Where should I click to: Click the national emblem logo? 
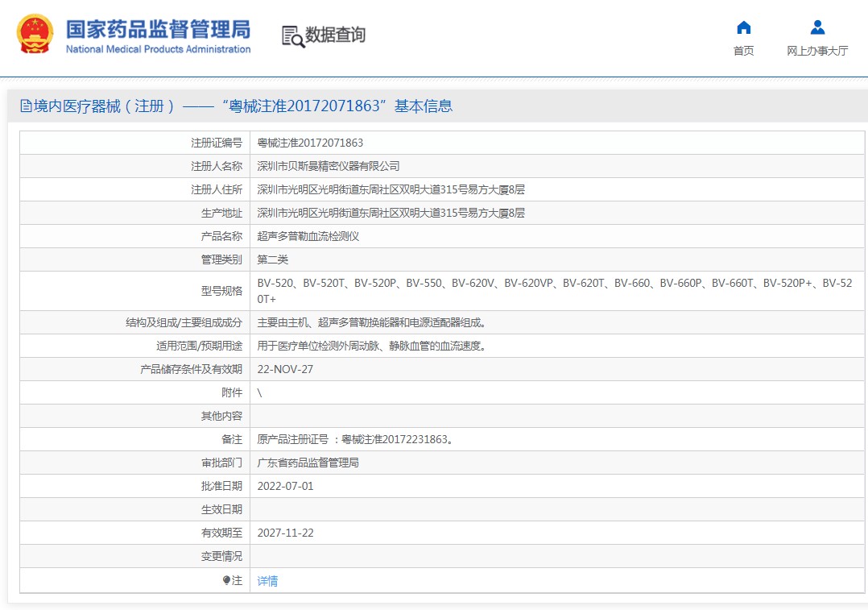point(35,35)
